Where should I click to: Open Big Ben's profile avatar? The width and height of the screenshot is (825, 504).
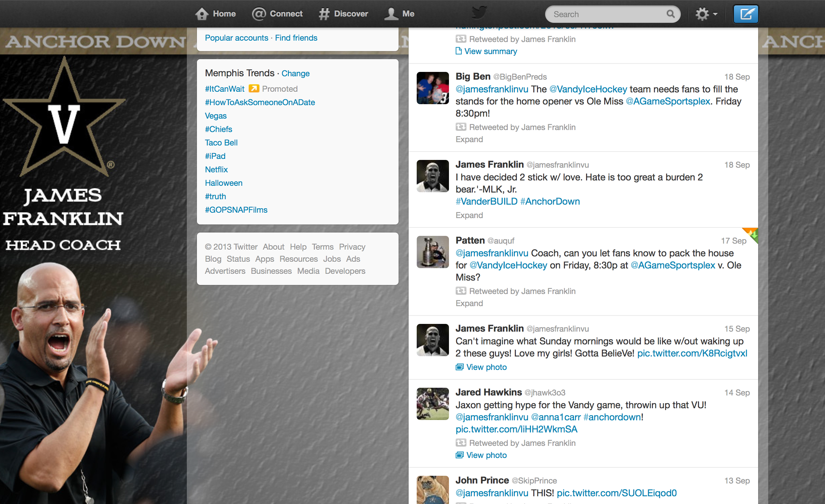[433, 88]
